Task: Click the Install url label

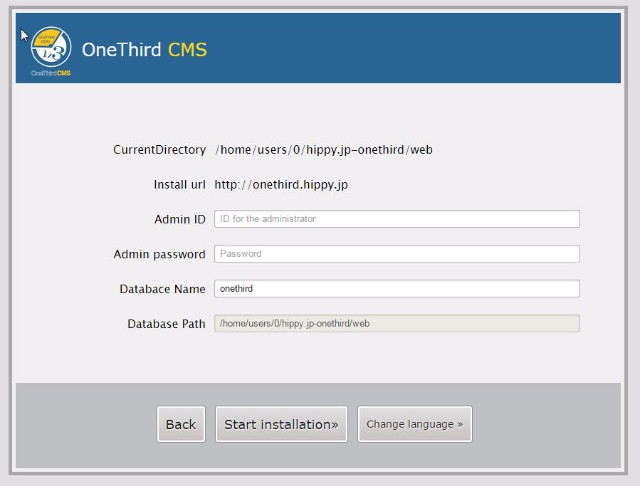Action: tap(179, 184)
